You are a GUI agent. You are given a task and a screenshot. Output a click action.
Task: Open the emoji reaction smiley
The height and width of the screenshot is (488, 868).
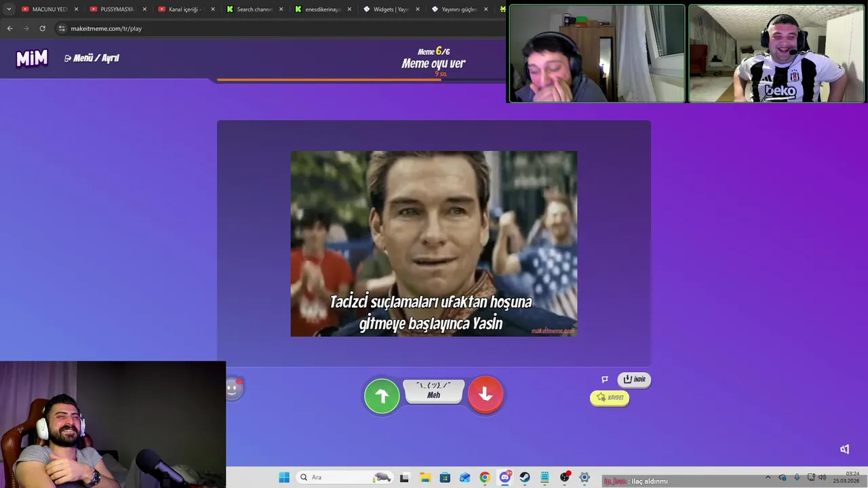pos(233,389)
